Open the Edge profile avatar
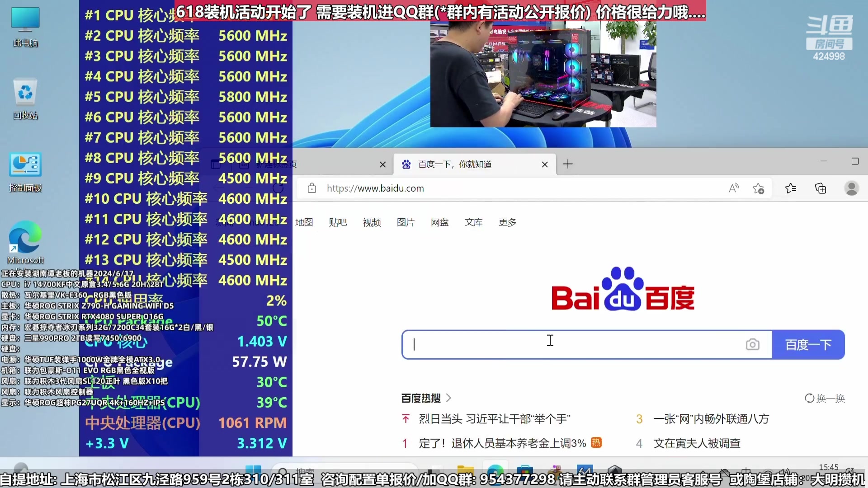 tap(852, 188)
